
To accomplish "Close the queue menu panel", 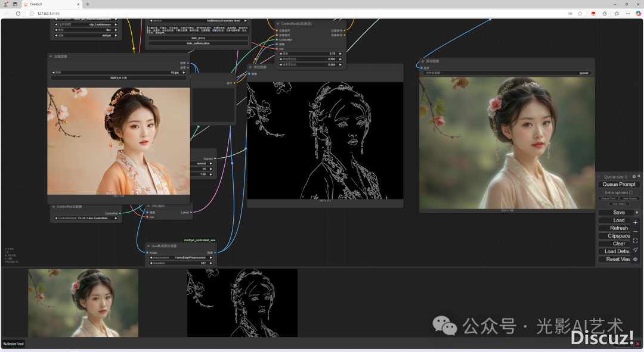I will [x=639, y=177].
